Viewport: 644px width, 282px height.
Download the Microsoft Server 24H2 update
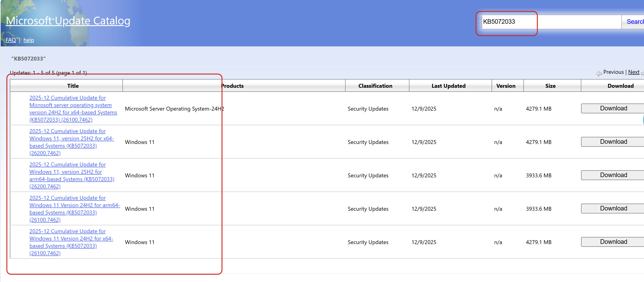[x=613, y=108]
